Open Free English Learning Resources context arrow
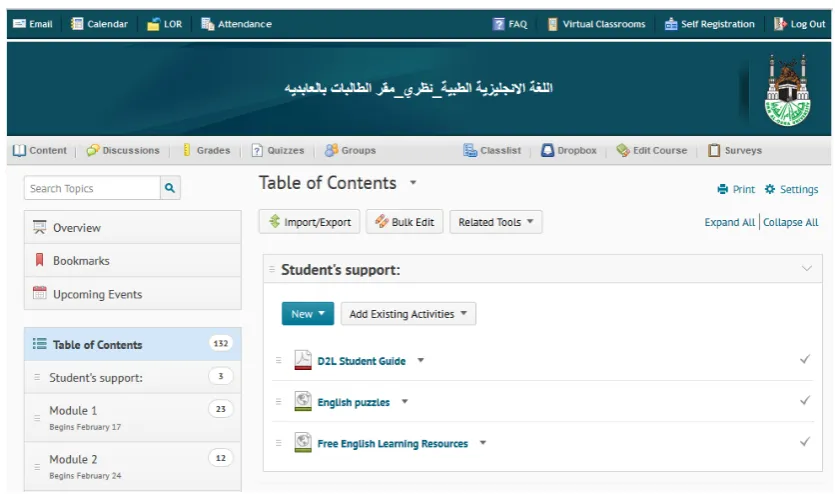This screenshot has height=494, width=835. coord(483,442)
